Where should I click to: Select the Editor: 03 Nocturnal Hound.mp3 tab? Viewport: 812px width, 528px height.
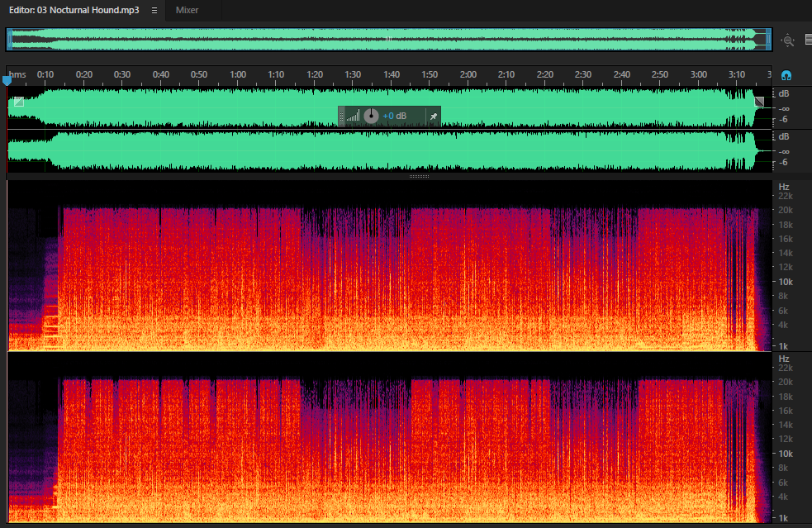[x=74, y=11]
